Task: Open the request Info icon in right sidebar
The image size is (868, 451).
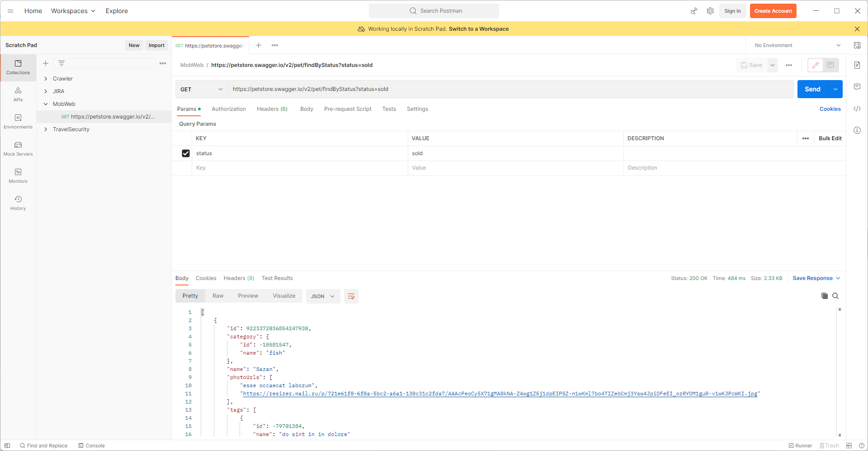Action: 857,130
